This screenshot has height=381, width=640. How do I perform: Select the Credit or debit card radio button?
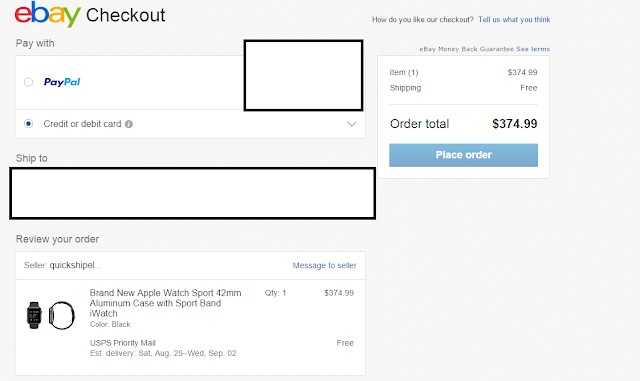tap(28, 124)
